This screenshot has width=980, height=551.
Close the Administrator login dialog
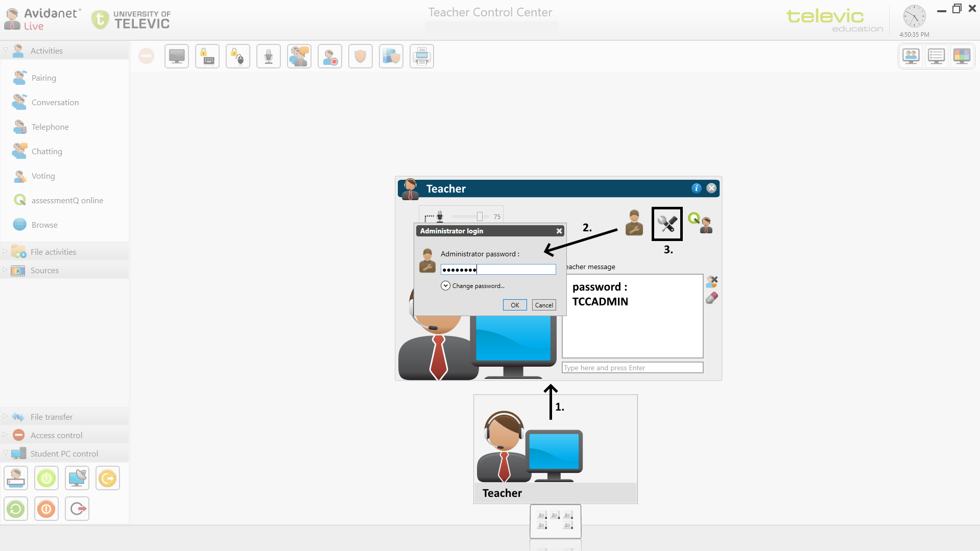[559, 231]
